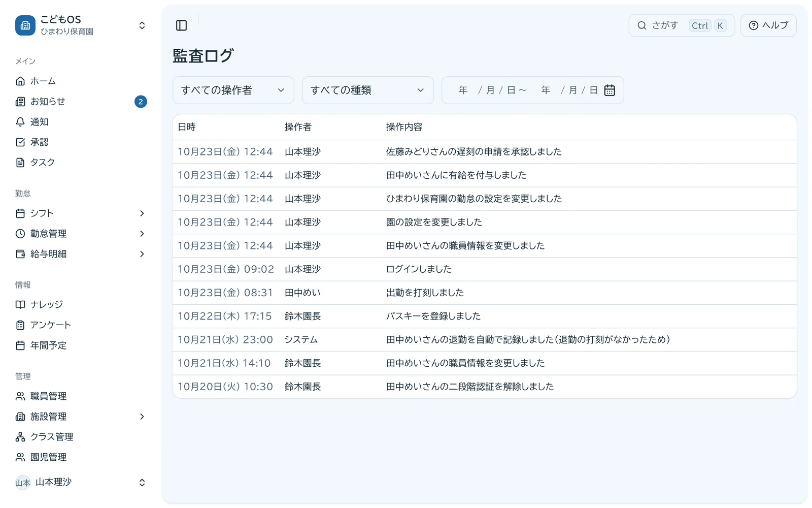Click the ホーム house icon
Viewport: 812px width, 508px height.
tap(20, 81)
